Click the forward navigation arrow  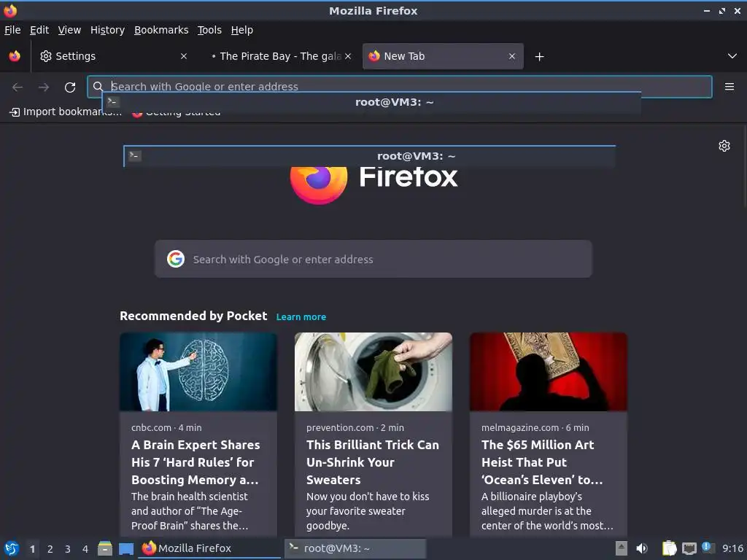[44, 87]
